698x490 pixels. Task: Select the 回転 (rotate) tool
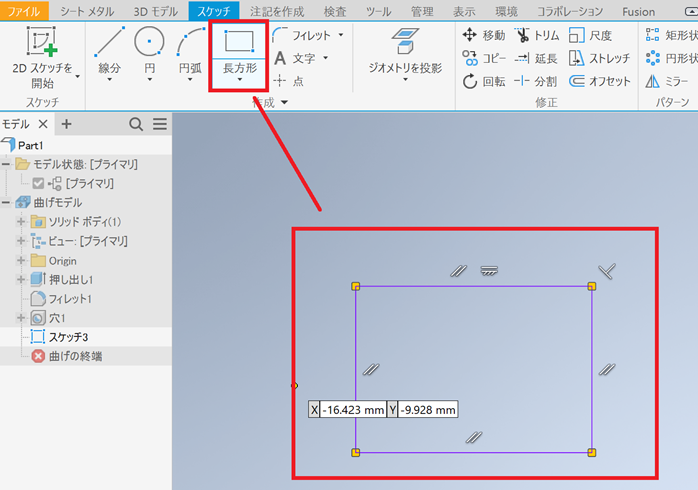483,81
